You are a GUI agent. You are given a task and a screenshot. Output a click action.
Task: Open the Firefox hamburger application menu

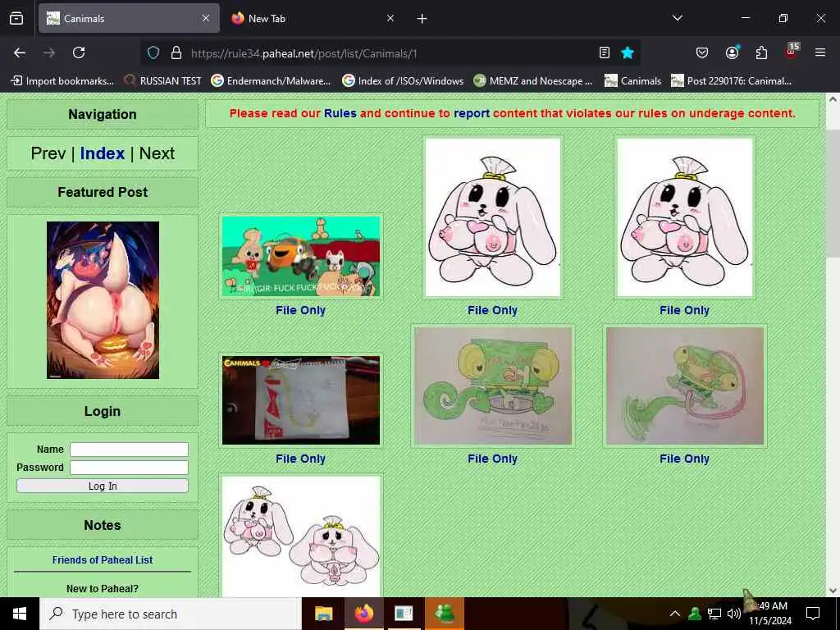coord(820,52)
